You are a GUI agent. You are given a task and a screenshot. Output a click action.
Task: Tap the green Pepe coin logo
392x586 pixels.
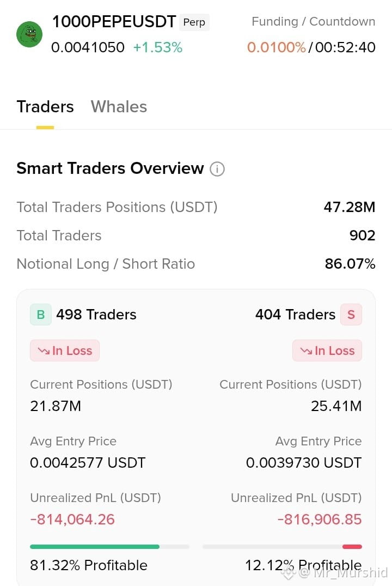click(x=29, y=34)
